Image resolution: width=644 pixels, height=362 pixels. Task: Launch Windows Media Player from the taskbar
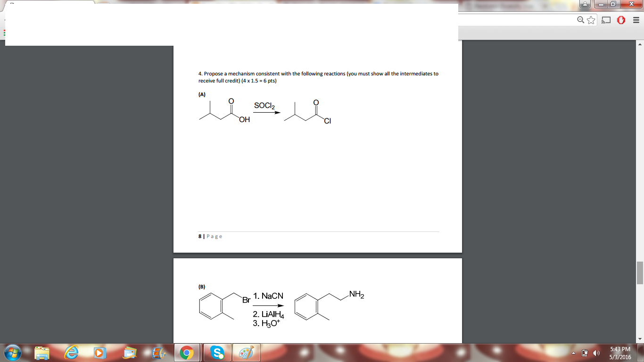pos(99,353)
